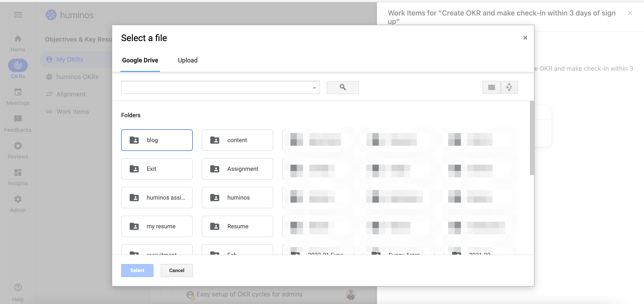
Task: Click the Cancel button
Action: pyautogui.click(x=177, y=271)
